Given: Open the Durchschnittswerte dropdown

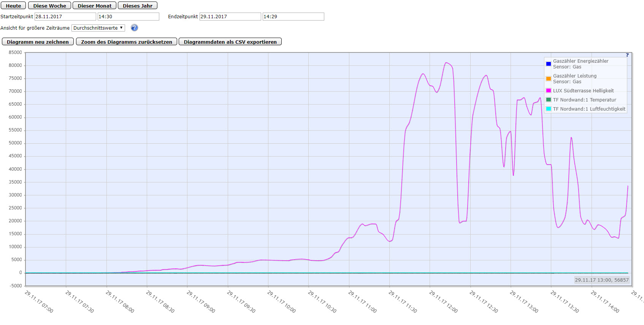Looking at the screenshot, I should pos(98,28).
